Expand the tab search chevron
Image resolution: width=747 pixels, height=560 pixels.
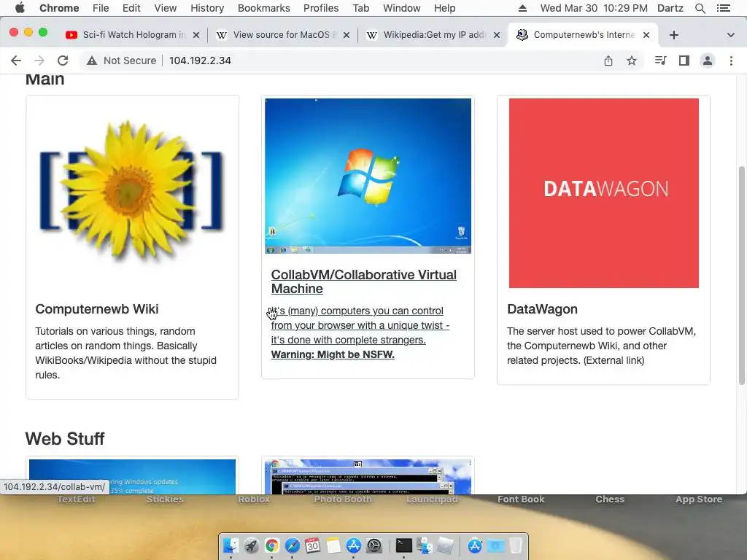[730, 35]
